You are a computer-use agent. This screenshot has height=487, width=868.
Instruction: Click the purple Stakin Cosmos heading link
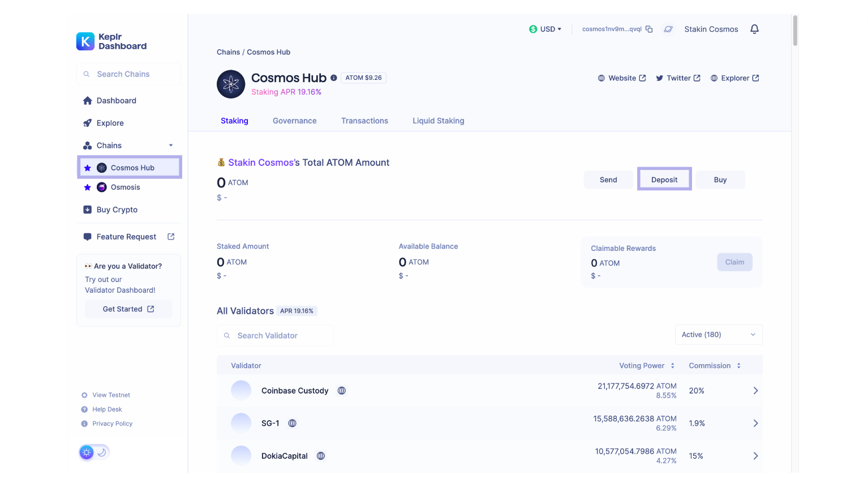point(260,163)
